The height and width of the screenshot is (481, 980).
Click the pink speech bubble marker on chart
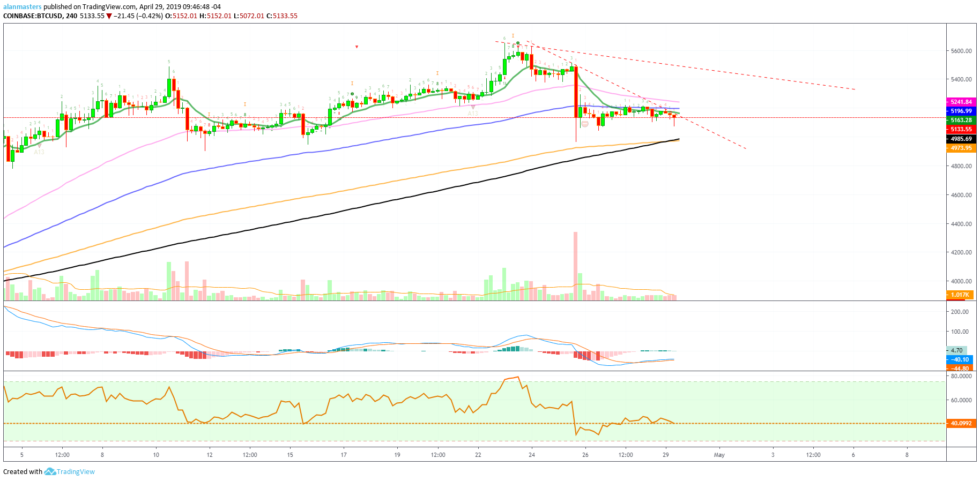tap(585, 124)
